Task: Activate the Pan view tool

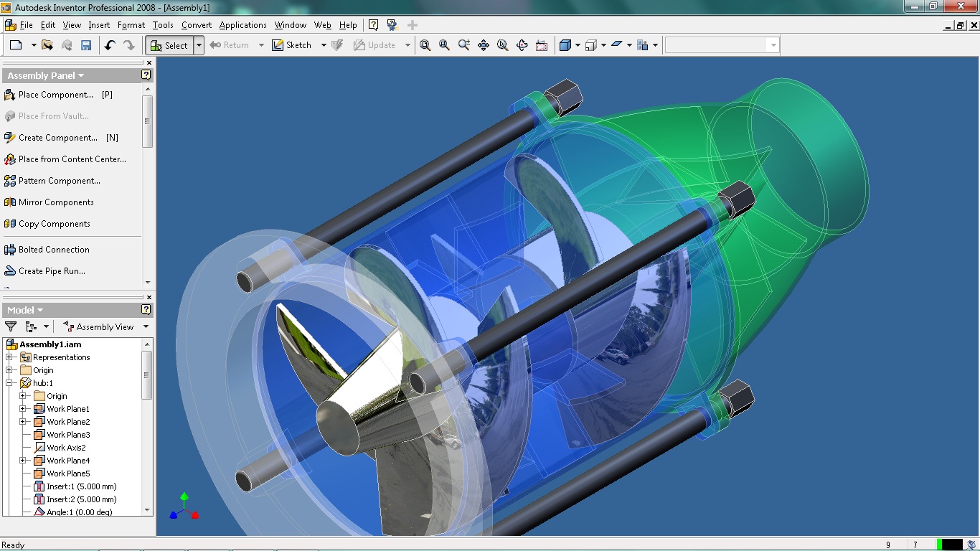Action: point(484,45)
